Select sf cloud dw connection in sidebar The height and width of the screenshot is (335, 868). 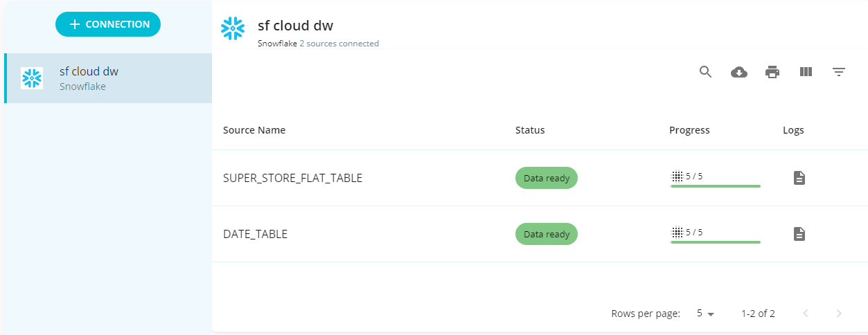click(x=108, y=78)
